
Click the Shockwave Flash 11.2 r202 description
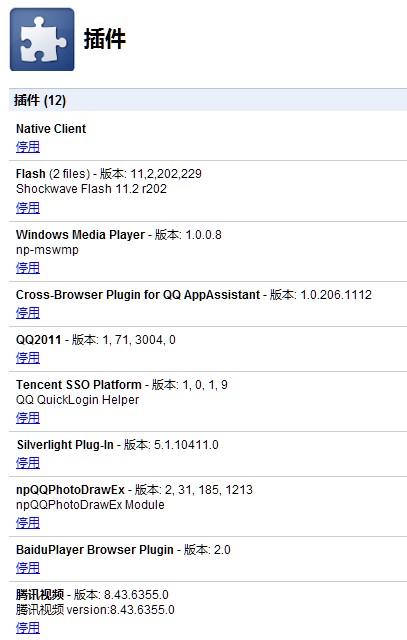pos(91,189)
